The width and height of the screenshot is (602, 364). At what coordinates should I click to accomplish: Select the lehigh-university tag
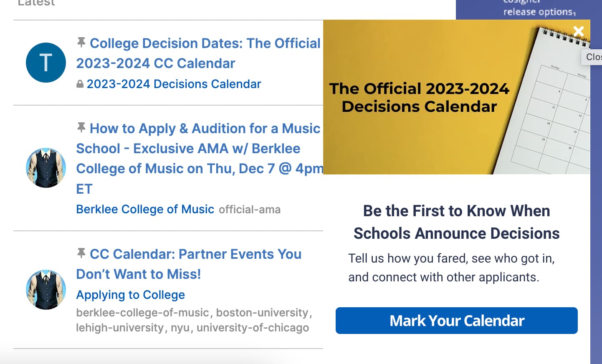tap(120, 328)
